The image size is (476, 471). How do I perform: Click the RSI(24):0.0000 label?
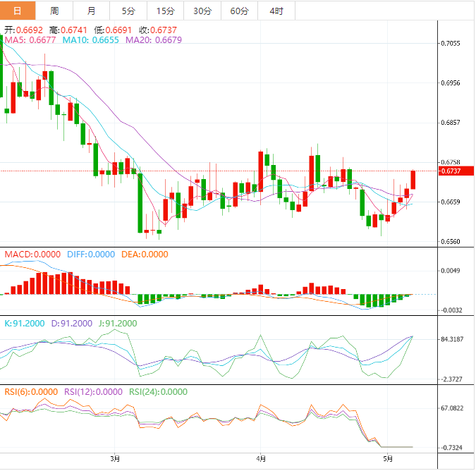pos(159,392)
